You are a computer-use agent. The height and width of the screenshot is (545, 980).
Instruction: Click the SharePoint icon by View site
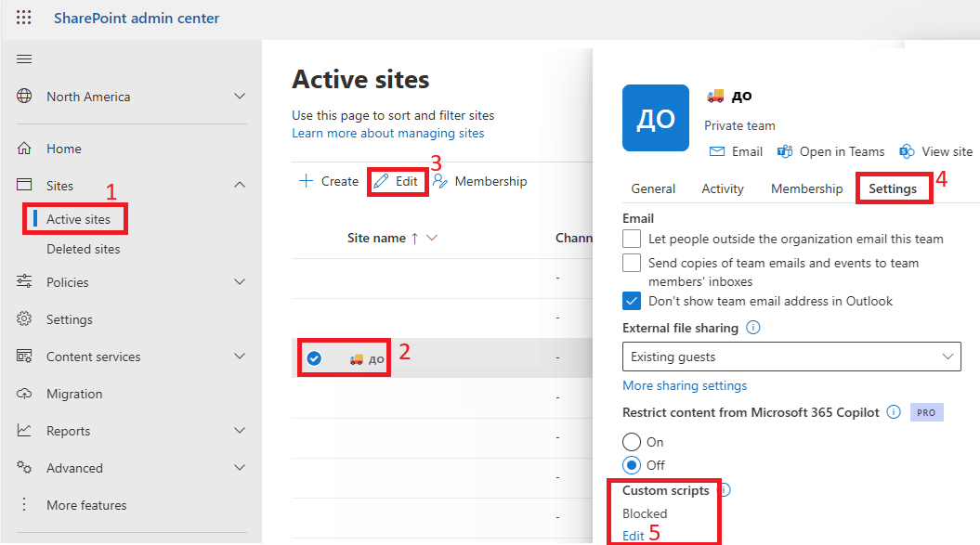[x=907, y=151]
